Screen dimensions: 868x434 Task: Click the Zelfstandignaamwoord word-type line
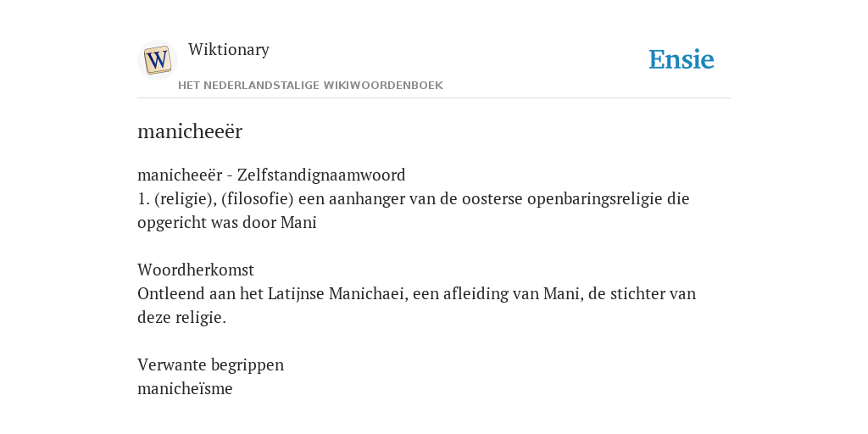(271, 175)
